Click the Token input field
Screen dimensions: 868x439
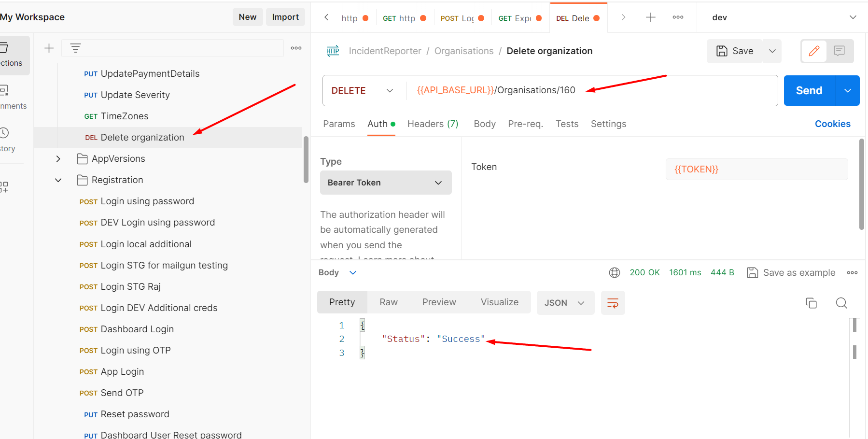pos(756,169)
